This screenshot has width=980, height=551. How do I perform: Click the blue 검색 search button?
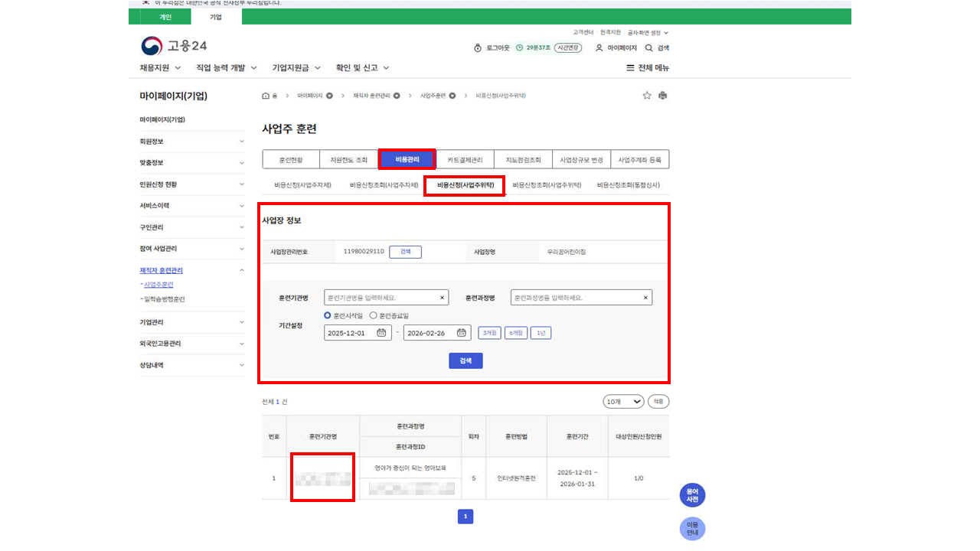pyautogui.click(x=465, y=360)
